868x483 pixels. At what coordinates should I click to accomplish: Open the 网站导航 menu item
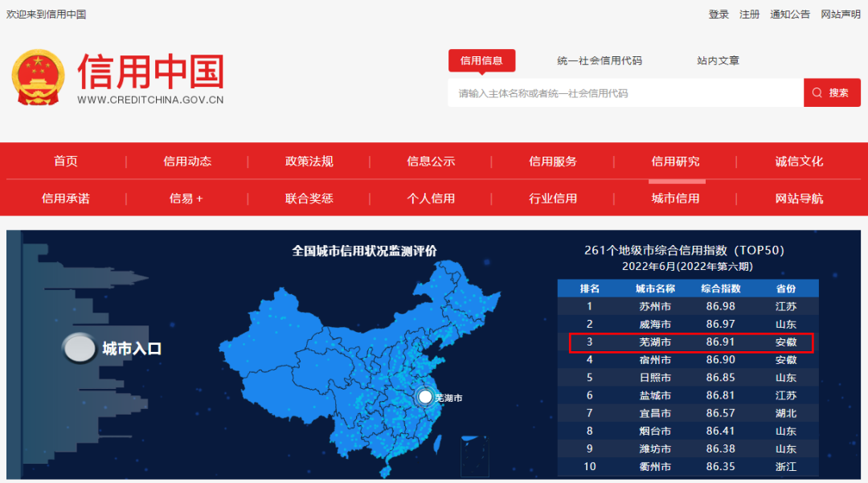(799, 198)
